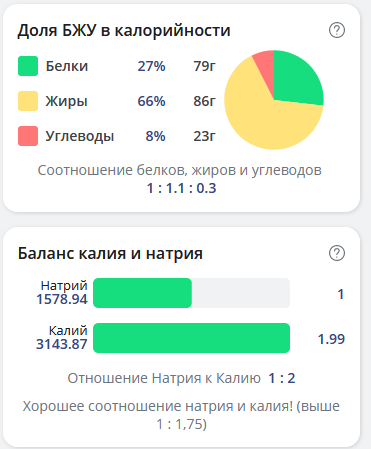This screenshot has height=449, width=371.
Task: Click the 1 : 1.1 : 0.3 ratio text
Action: (182, 188)
